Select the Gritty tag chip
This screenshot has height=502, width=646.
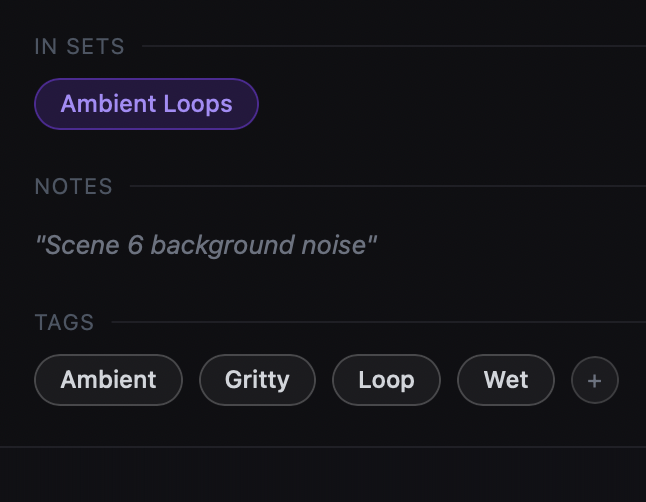click(257, 380)
